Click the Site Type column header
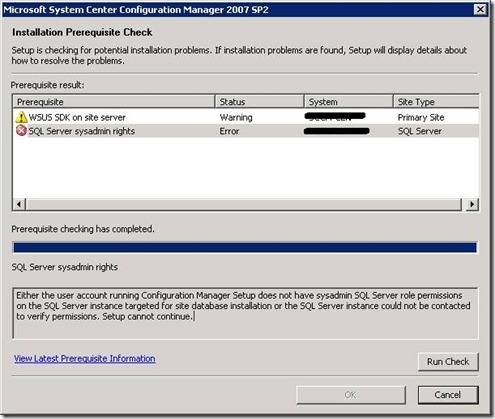Image resolution: width=495 pixels, height=419 pixels. pyautogui.click(x=436, y=102)
